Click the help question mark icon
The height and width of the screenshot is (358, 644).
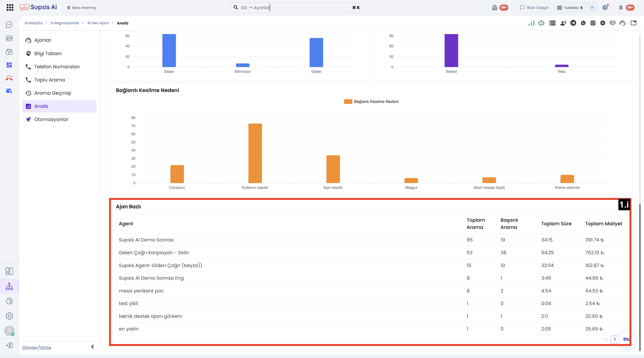point(605,8)
